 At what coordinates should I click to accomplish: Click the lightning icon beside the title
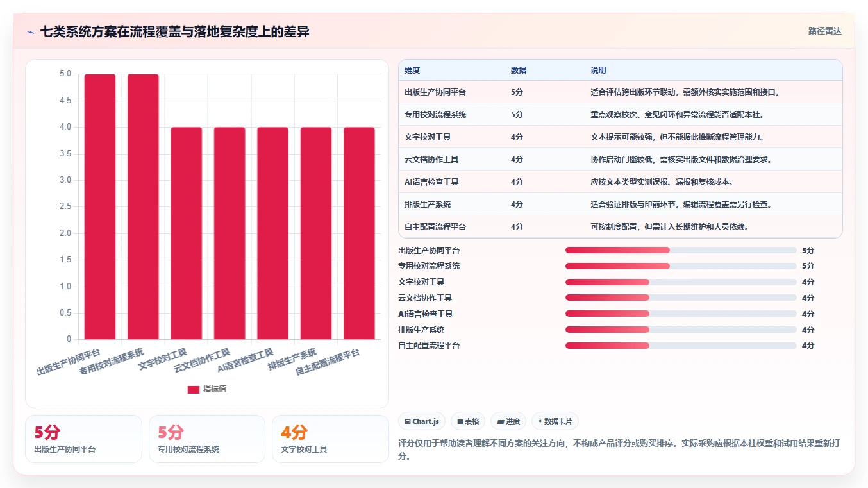[30, 31]
